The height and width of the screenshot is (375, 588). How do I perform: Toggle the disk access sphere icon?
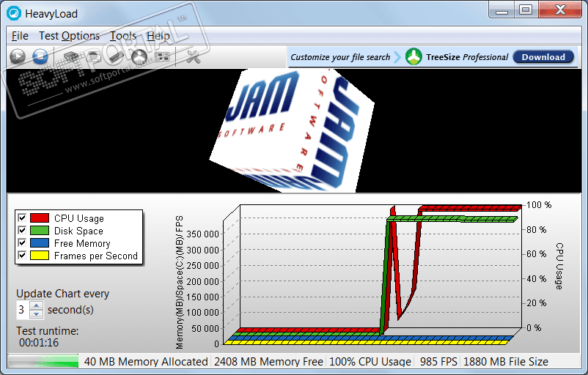[x=139, y=57]
